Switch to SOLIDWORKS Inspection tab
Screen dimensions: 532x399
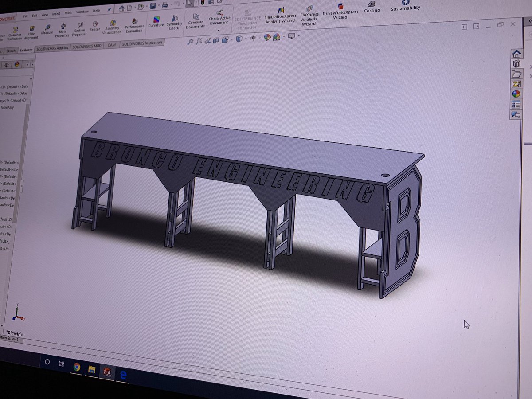tap(142, 43)
